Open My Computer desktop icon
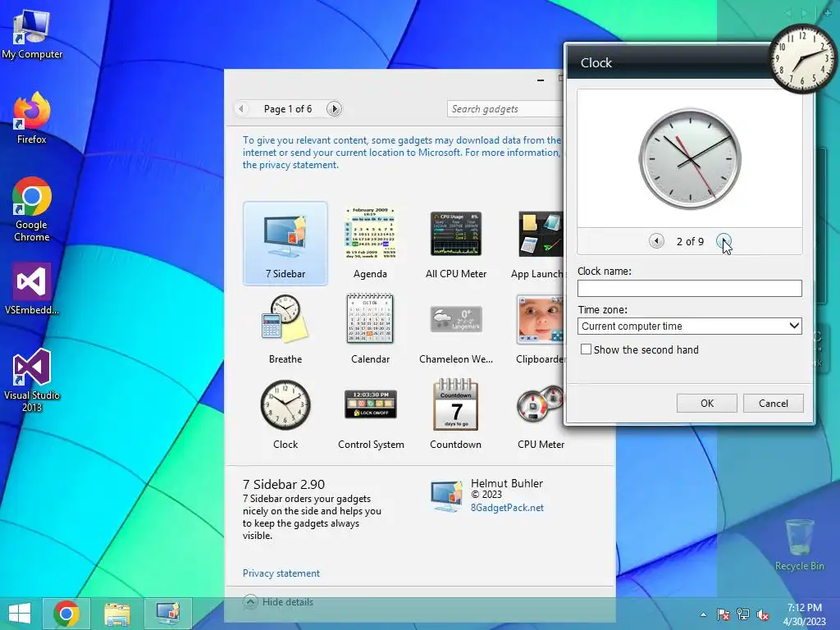The width and height of the screenshot is (840, 630). [32, 34]
